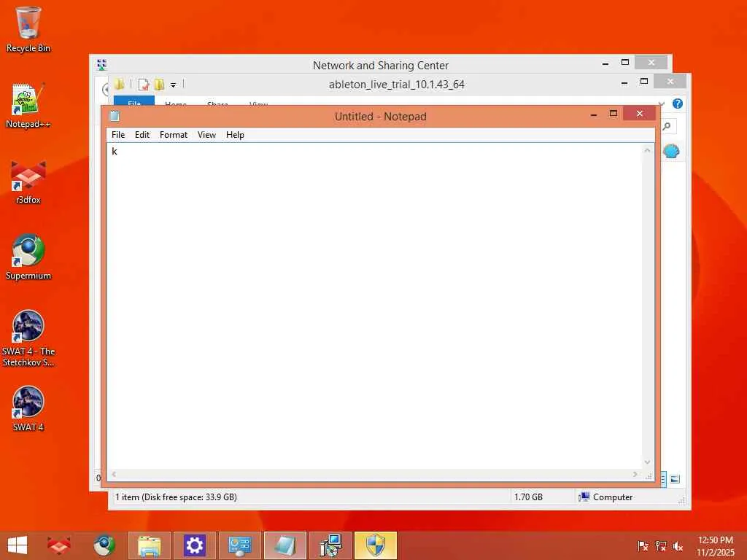Open the Format menu in Notepad

click(174, 135)
